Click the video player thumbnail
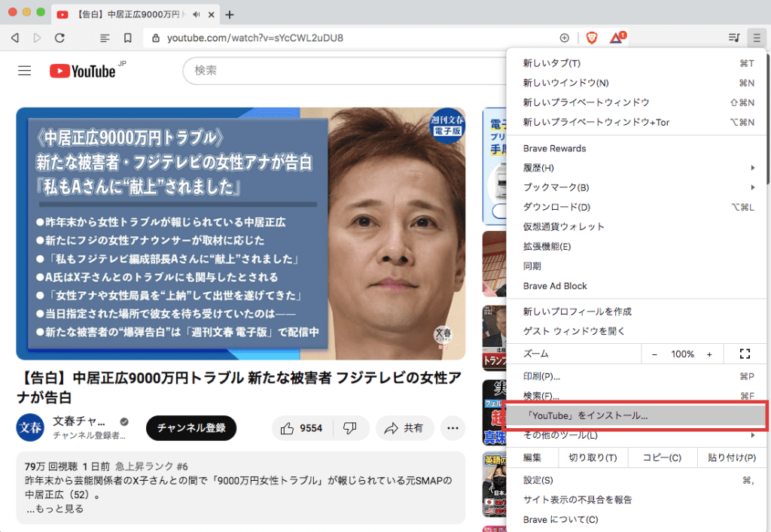Screen dimensions: 771x532 [x=241, y=234]
